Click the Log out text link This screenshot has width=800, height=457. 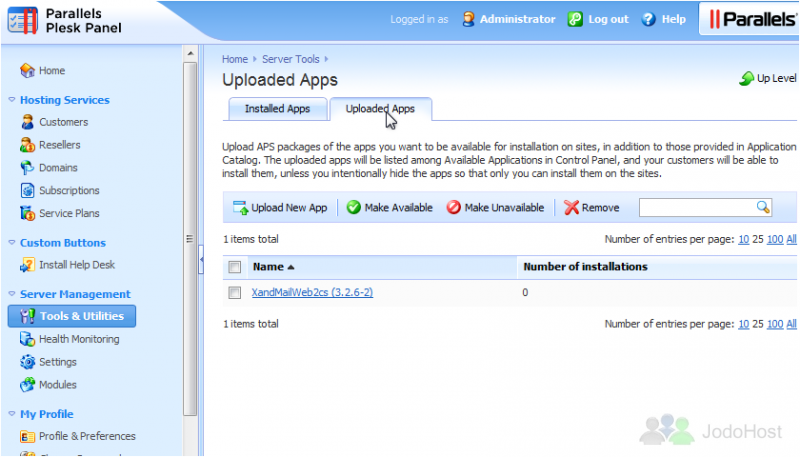point(608,19)
